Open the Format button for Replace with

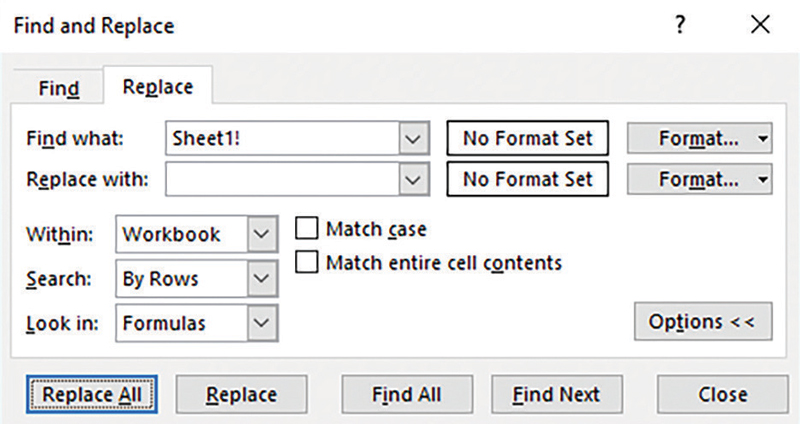pyautogui.click(x=690, y=180)
